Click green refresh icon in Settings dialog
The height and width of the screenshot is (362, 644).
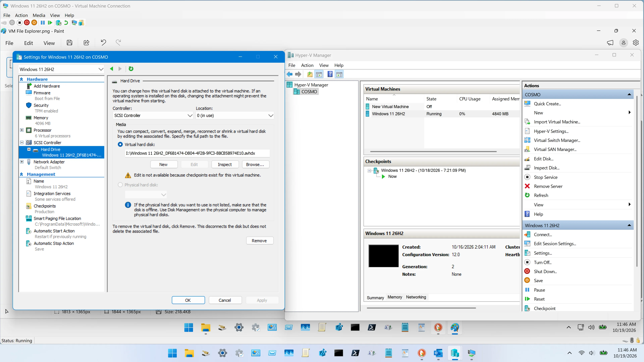(131, 69)
